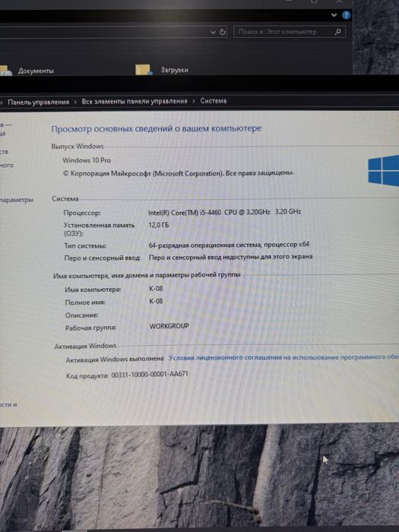The width and height of the screenshot is (399, 532).
Task: Select the workgroup value WORKGROUP
Action: (x=169, y=326)
